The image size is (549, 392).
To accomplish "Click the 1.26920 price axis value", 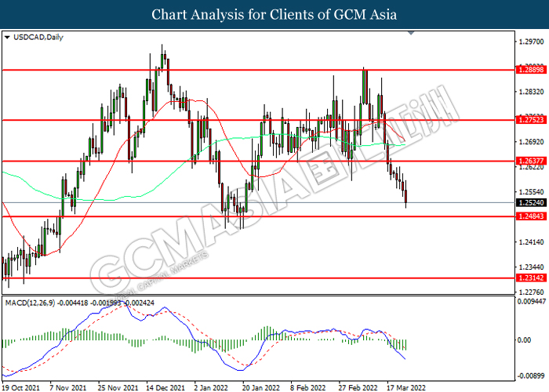I will tap(532, 142).
